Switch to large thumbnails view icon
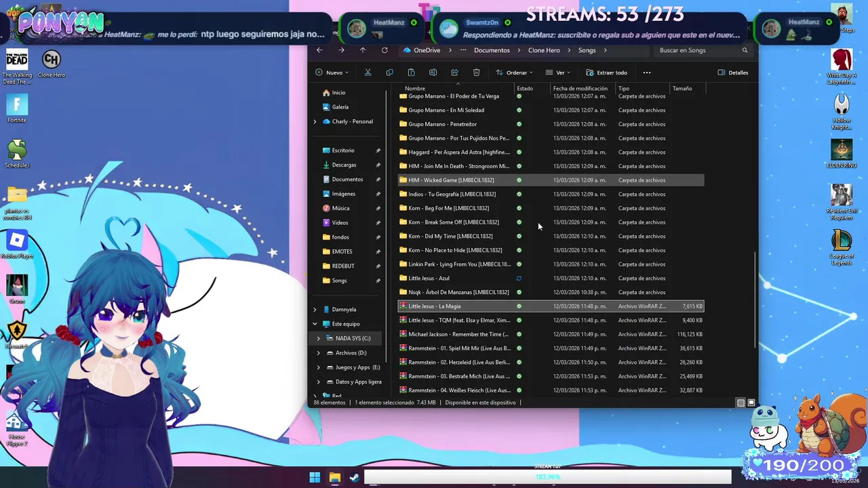 pyautogui.click(x=751, y=403)
